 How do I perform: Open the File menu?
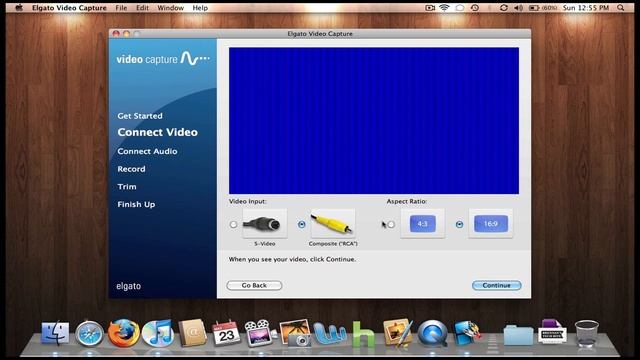click(121, 8)
